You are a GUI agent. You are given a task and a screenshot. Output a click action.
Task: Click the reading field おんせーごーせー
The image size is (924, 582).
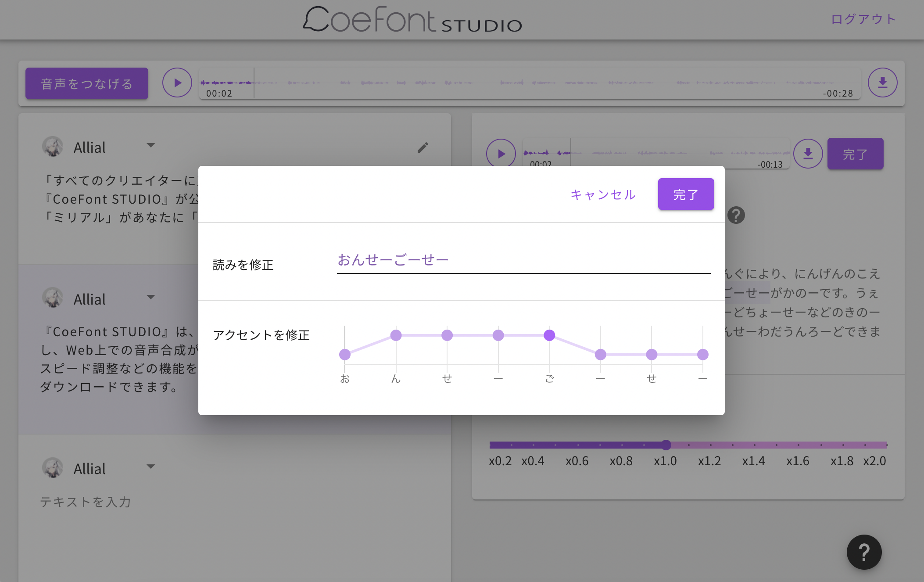[523, 261]
